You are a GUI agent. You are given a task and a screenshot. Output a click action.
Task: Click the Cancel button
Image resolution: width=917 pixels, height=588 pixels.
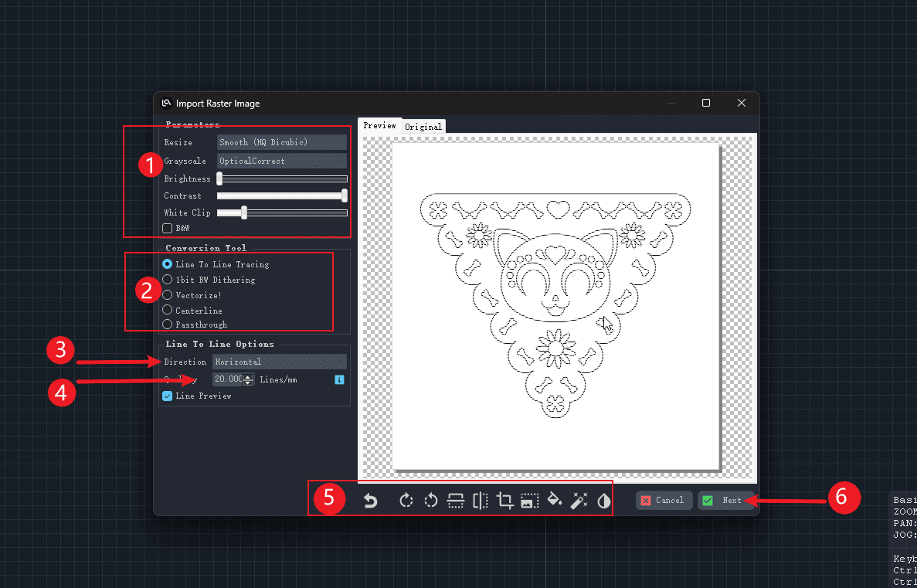(x=664, y=500)
